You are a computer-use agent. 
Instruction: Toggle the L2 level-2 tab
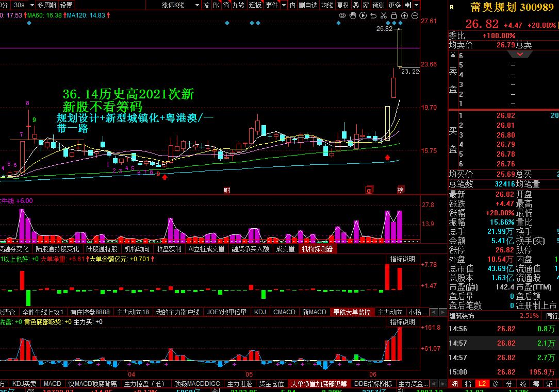(482, 384)
